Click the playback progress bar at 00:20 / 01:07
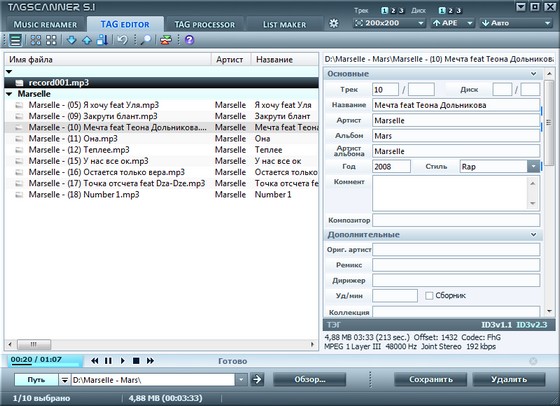The width and height of the screenshot is (560, 406). pyautogui.click(x=45, y=361)
